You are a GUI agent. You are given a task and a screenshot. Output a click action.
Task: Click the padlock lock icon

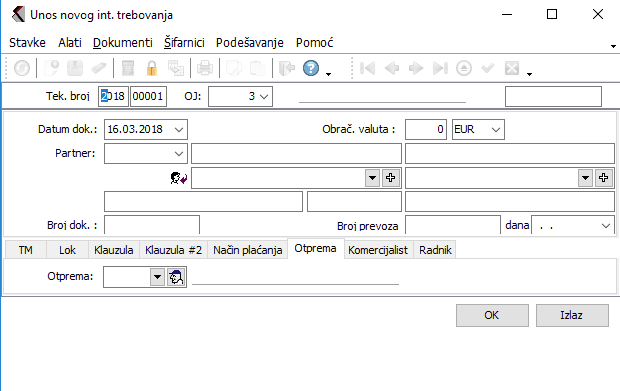pos(152,68)
